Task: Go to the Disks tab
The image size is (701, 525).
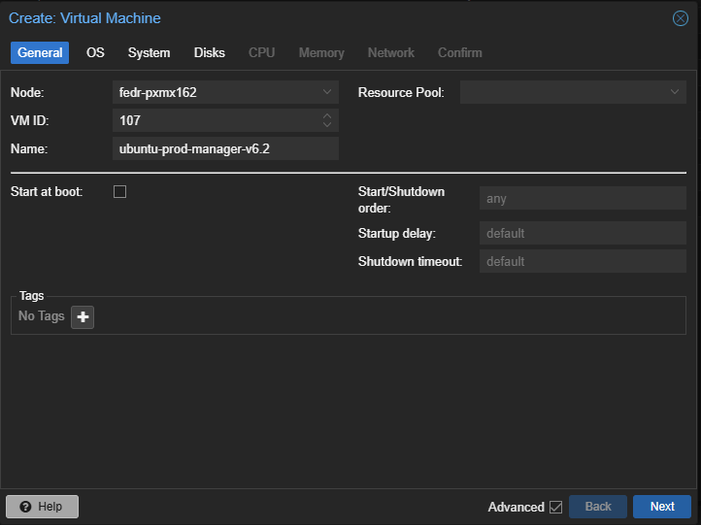Action: click(209, 53)
